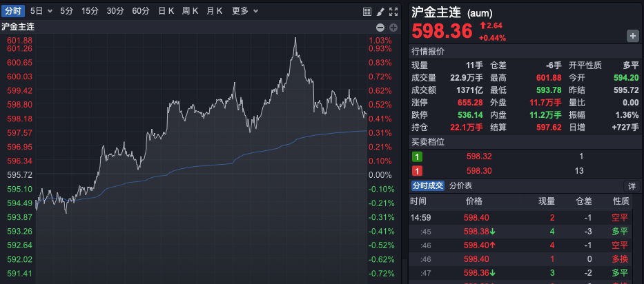The height and width of the screenshot is (284, 644).
Task: Open the multi-chart grid layout icon
Action: 367,11
